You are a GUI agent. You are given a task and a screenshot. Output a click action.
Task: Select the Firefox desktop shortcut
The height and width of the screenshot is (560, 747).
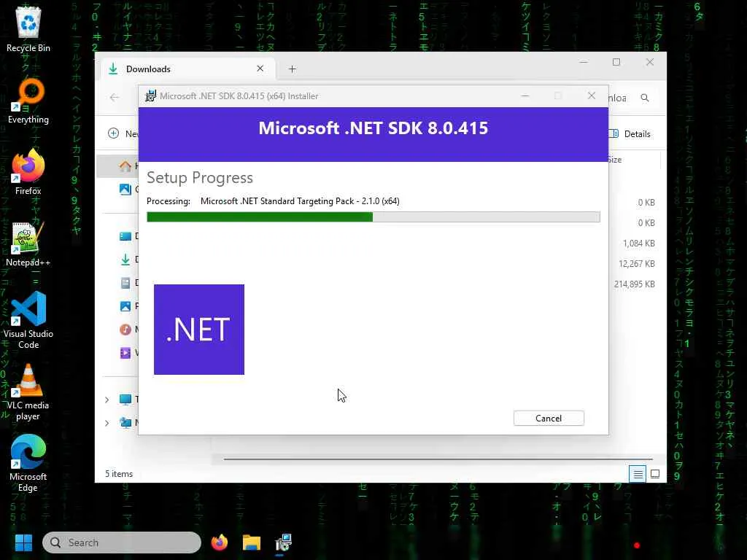pyautogui.click(x=28, y=172)
